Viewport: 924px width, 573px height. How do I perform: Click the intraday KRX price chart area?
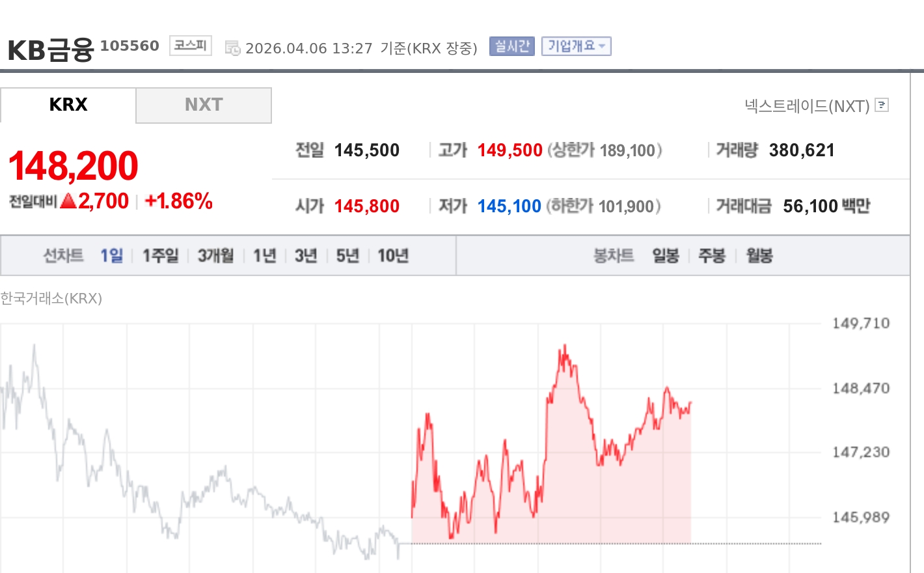point(410,443)
